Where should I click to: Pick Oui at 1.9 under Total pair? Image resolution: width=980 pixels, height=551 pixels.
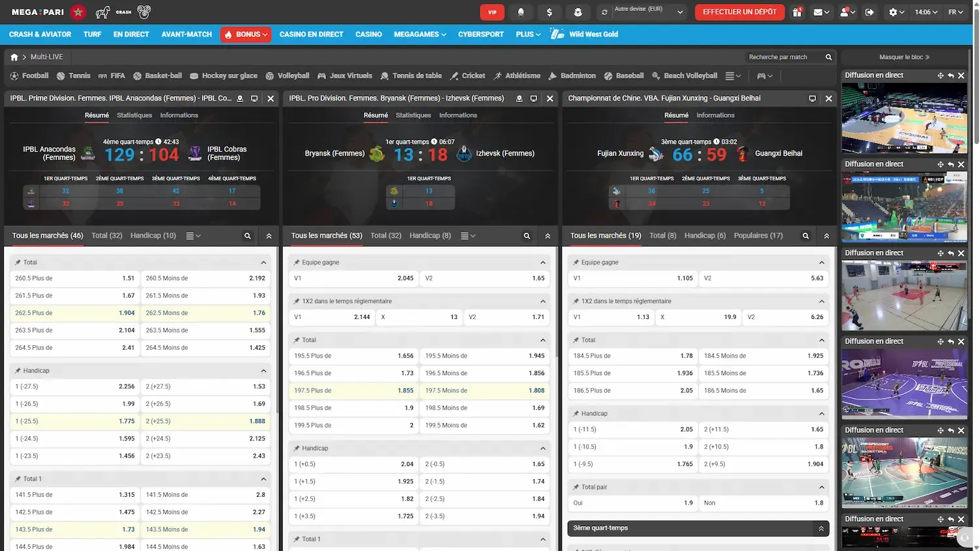click(633, 503)
